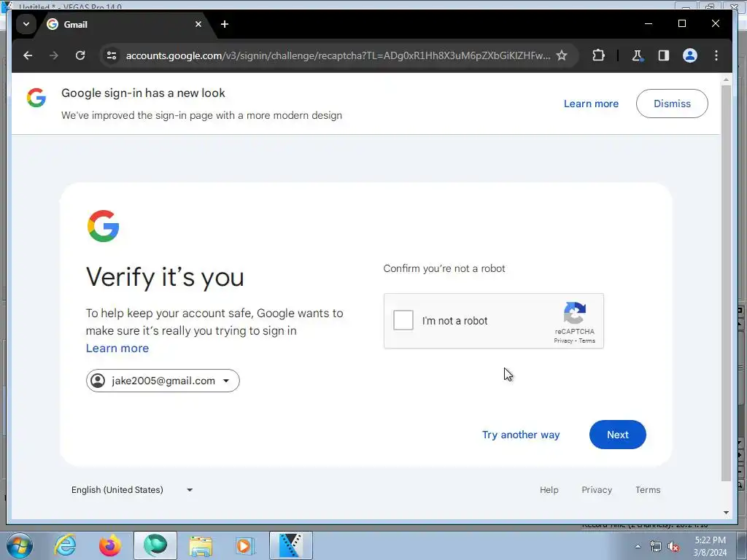This screenshot has height=560, width=747.
Task: Open File Explorer folder in taskbar
Action: coord(201,545)
